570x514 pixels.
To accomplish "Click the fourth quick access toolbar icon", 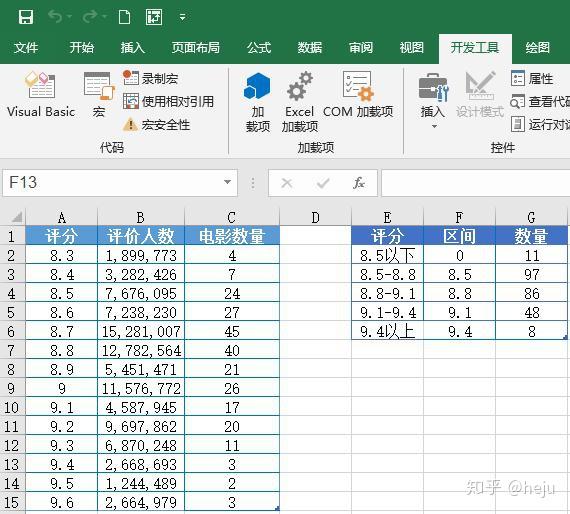I will [x=154, y=17].
